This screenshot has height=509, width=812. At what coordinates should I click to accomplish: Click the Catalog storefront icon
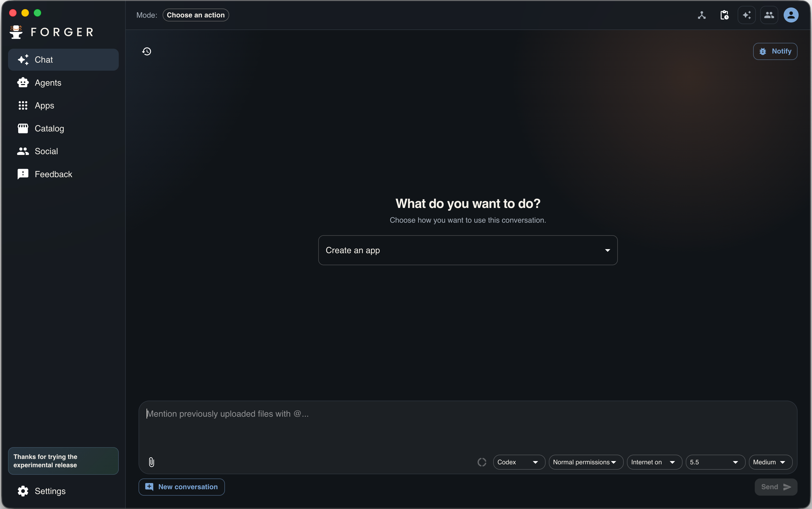[23, 128]
